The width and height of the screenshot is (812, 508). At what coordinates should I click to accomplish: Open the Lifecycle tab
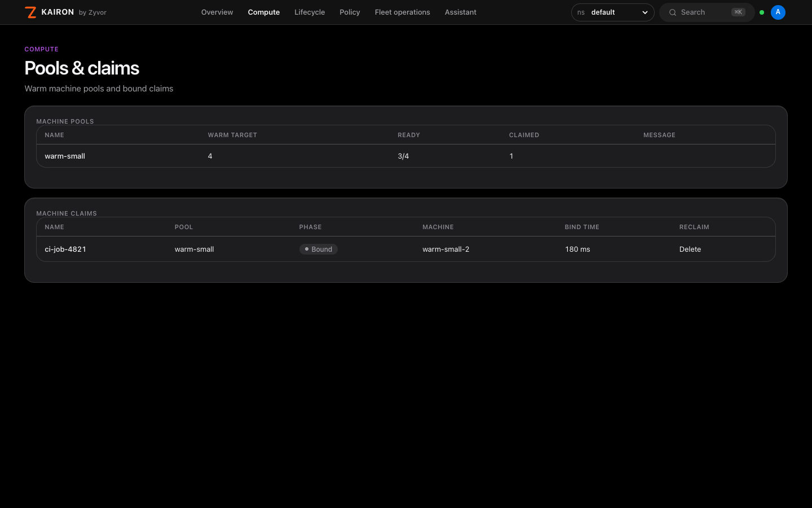pos(310,12)
